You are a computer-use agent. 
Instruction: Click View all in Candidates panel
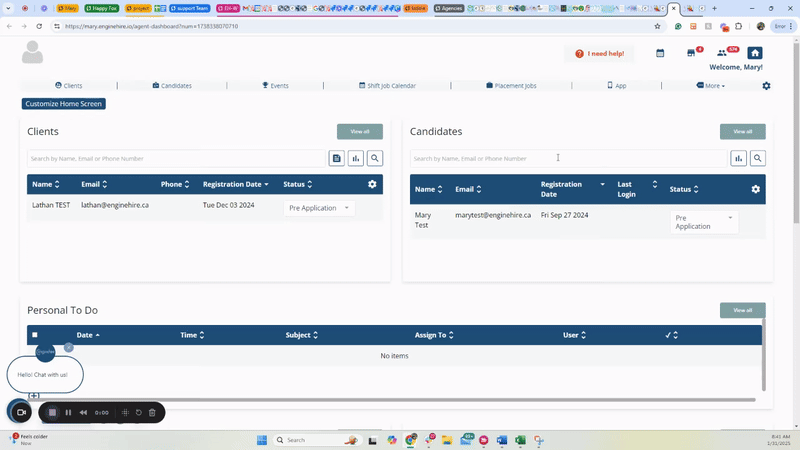tap(742, 132)
